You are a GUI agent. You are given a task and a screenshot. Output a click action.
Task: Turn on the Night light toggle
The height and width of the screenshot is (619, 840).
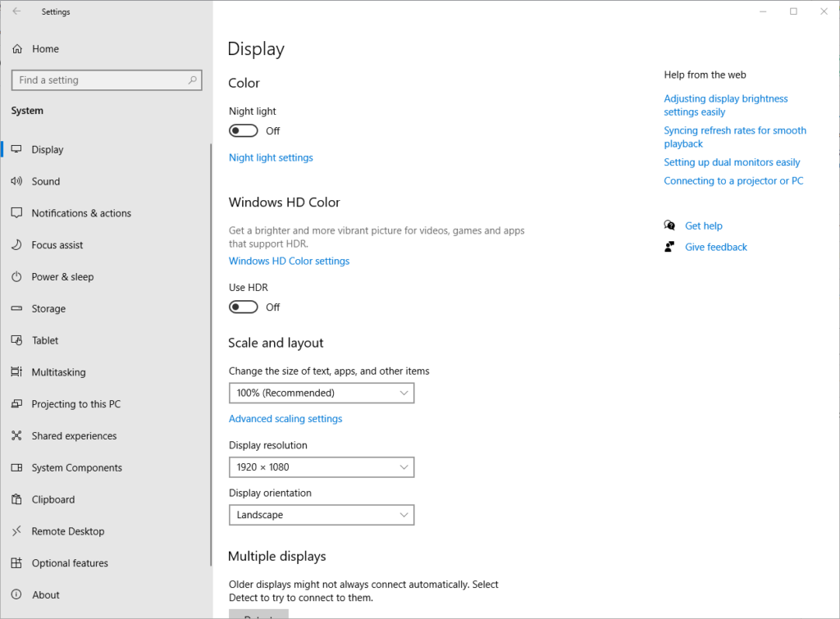tap(243, 130)
